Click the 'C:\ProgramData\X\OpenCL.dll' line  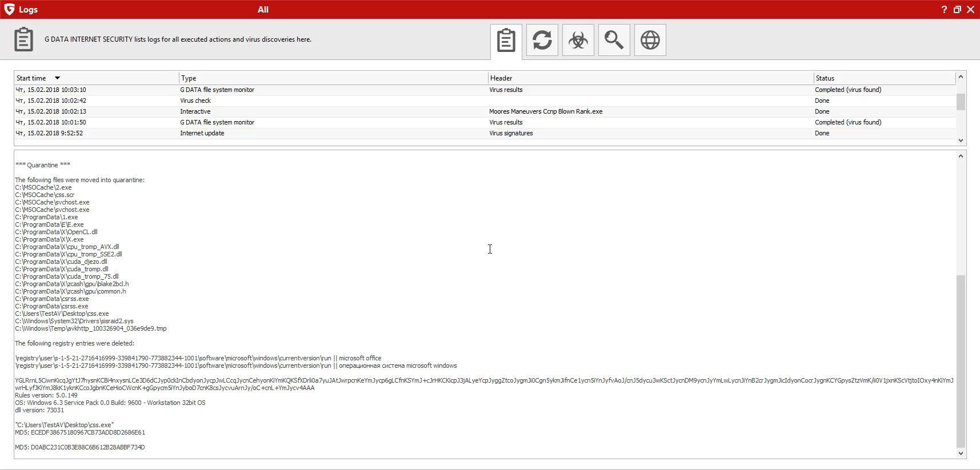pyautogui.click(x=56, y=232)
